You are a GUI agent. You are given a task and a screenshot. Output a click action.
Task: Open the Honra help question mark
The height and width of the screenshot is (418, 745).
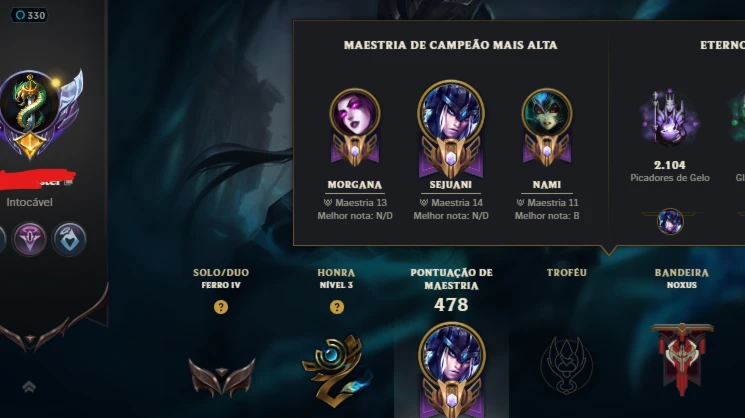(337, 307)
